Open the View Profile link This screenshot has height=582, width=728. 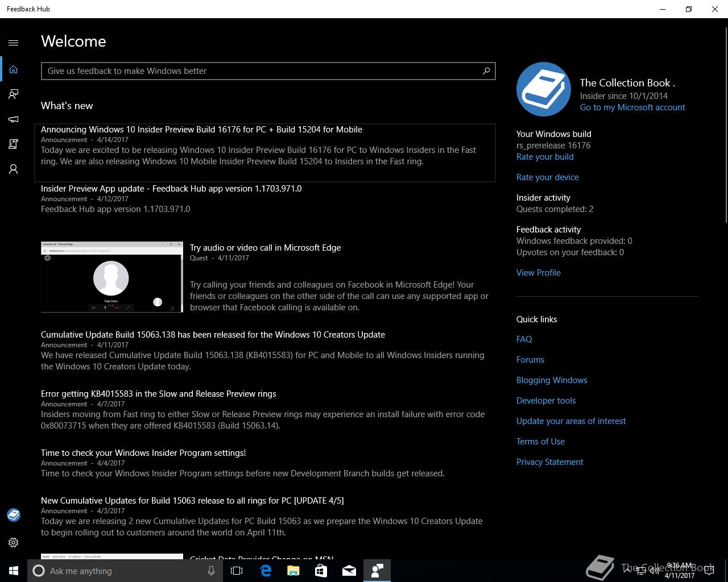click(x=538, y=273)
